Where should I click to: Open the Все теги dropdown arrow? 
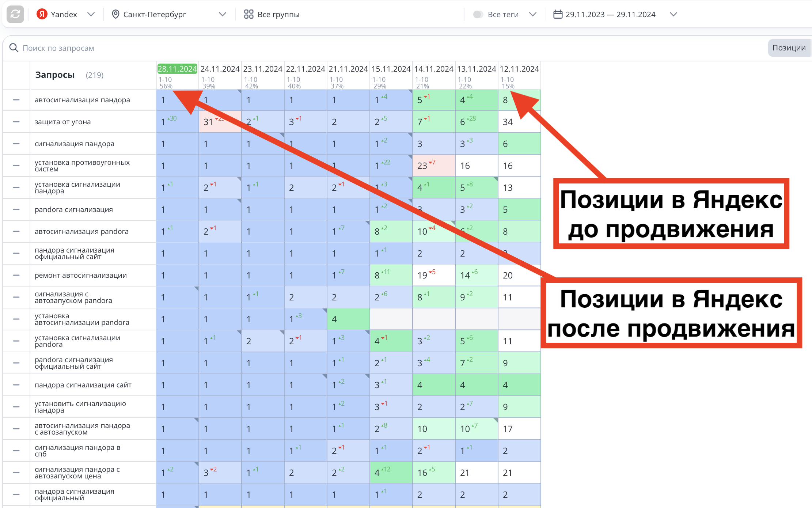point(533,14)
